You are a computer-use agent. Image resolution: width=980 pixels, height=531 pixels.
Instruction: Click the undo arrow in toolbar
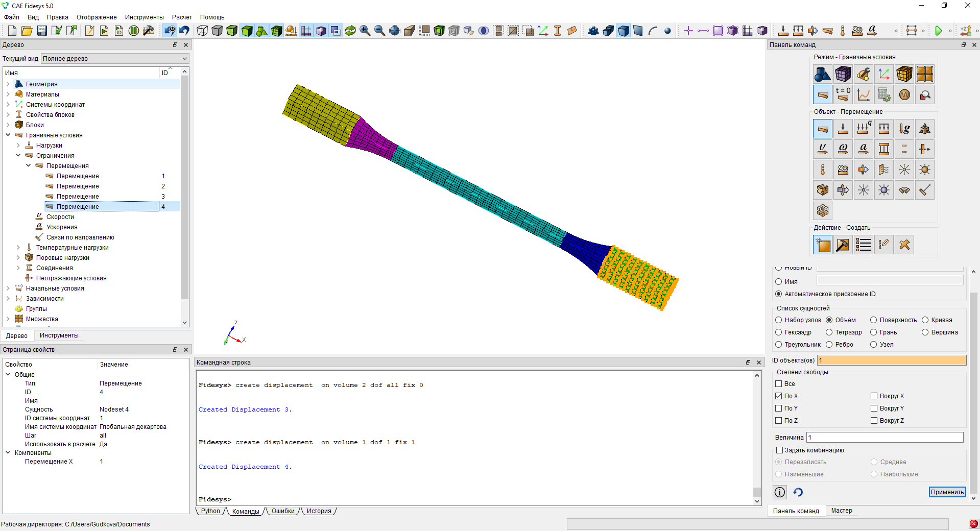point(184,31)
